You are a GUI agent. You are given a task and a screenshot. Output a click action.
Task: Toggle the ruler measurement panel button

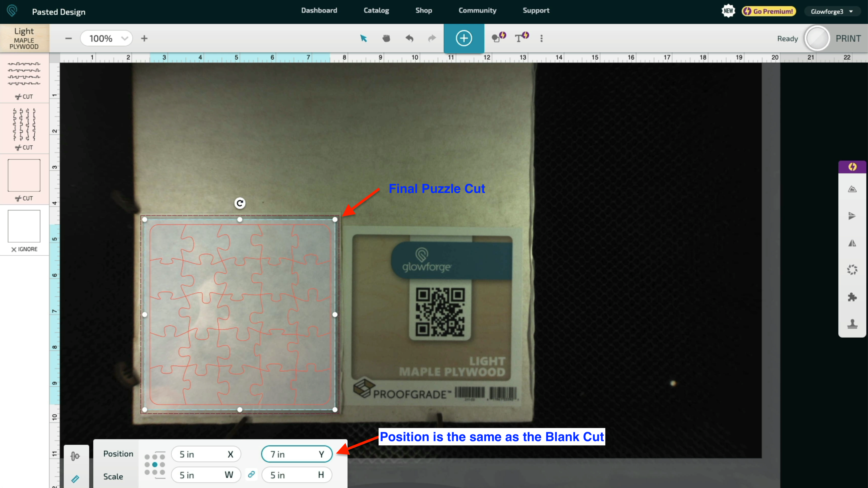(75, 479)
